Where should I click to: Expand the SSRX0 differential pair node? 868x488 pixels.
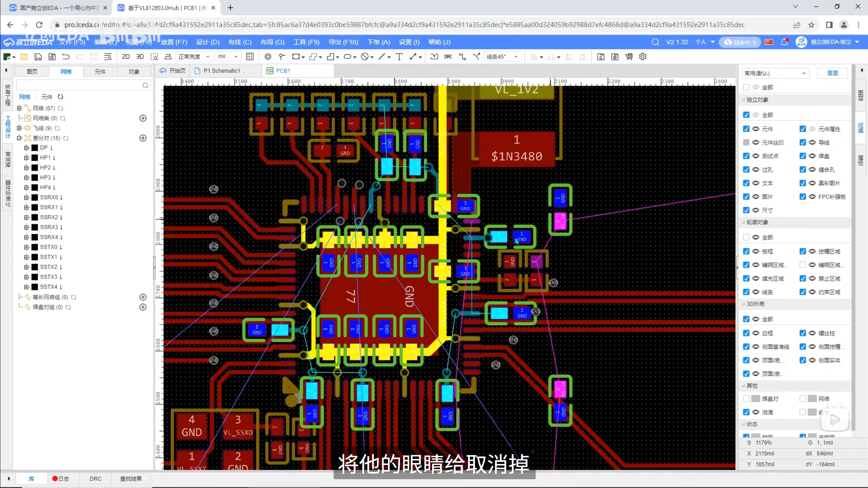(26, 197)
